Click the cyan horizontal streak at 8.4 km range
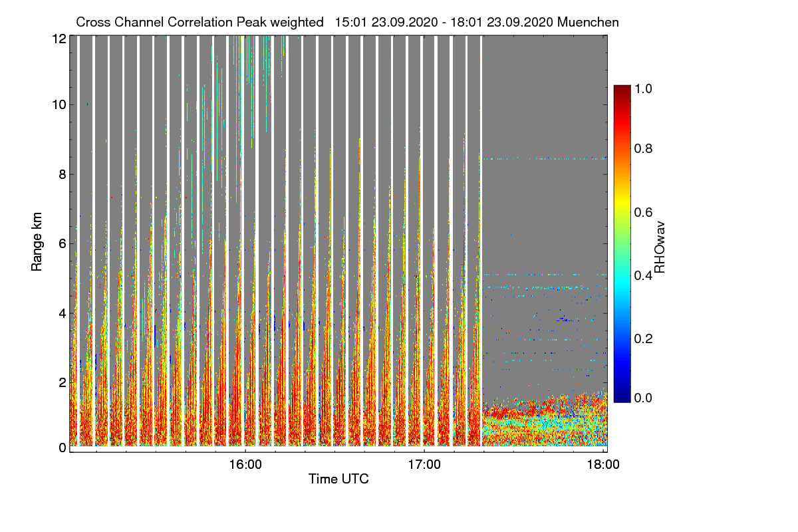Image resolution: width=798 pixels, height=532 pixels. pyautogui.click(x=544, y=158)
